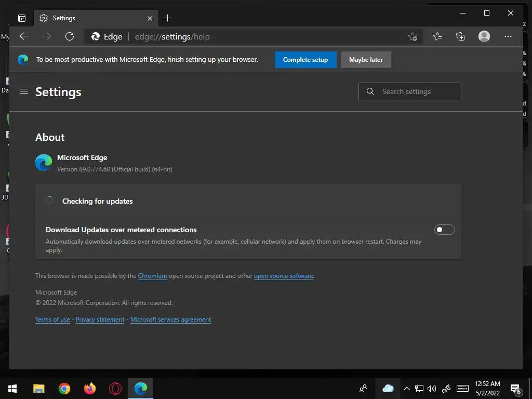Open the touch keyboard tray icon
The width and height of the screenshot is (532, 399).
coord(462,389)
